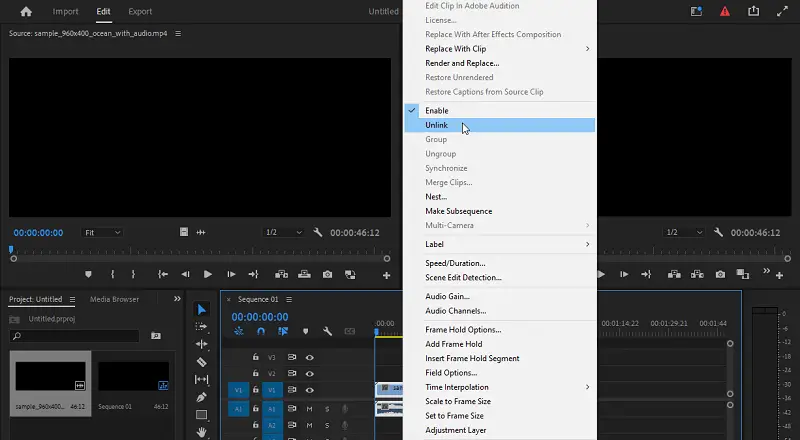This screenshot has width=800, height=440.
Task: Switch to Export tab
Action: 140,11
